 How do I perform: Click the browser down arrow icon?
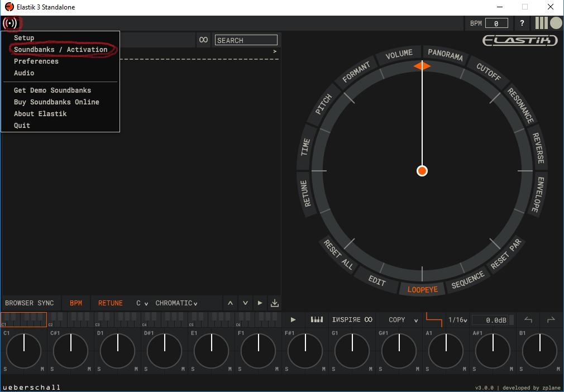(245, 303)
